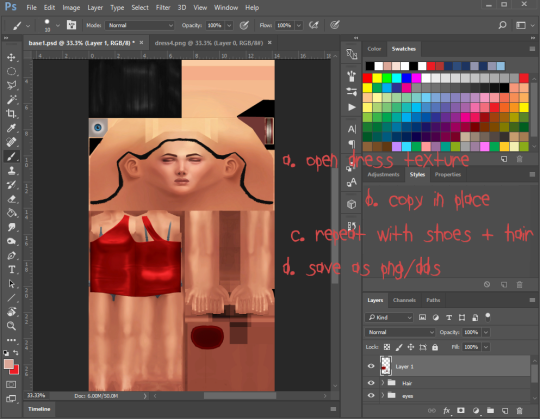
Task: Select the Smudge tool
Action: (11, 227)
